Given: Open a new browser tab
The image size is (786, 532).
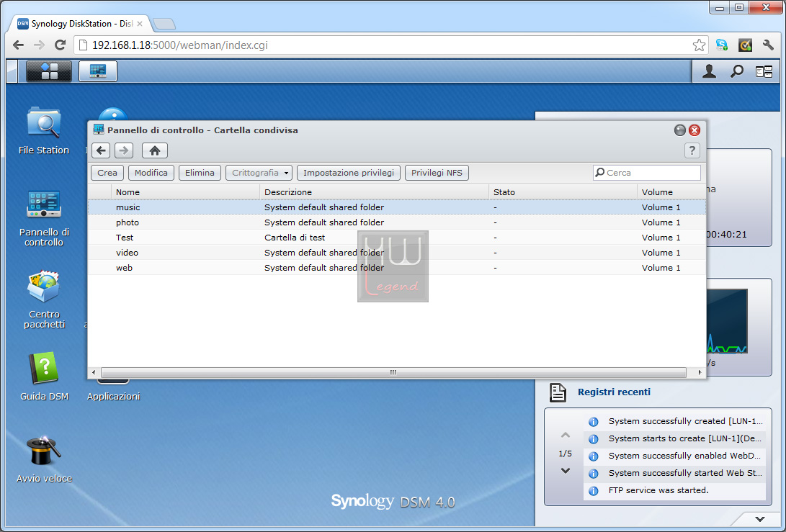Looking at the screenshot, I should tap(164, 24).
